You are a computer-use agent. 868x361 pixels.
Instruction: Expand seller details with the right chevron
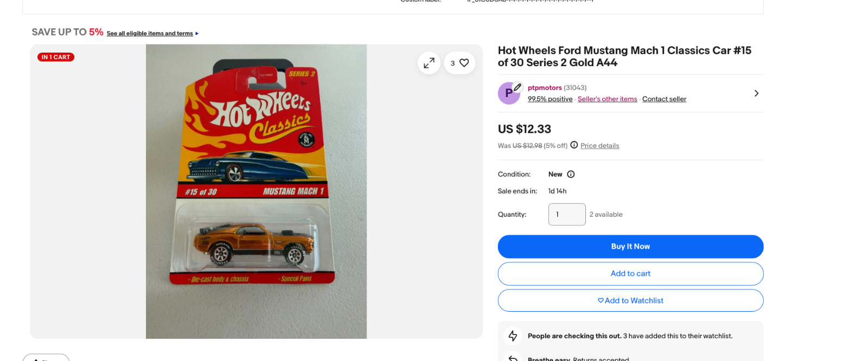point(756,93)
